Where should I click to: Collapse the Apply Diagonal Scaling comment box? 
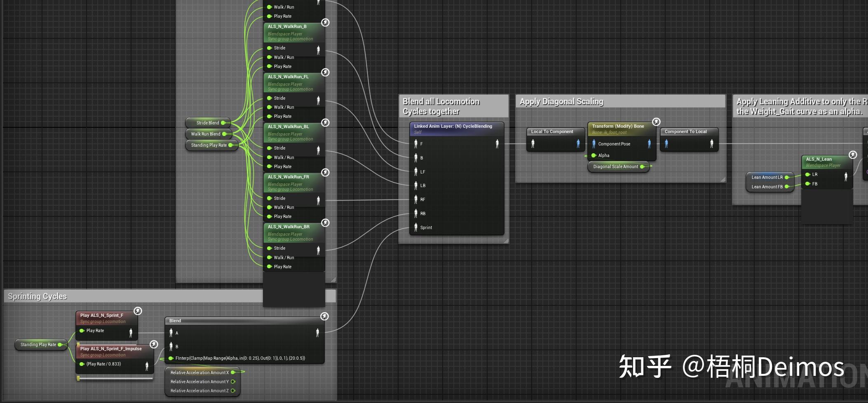coord(562,101)
